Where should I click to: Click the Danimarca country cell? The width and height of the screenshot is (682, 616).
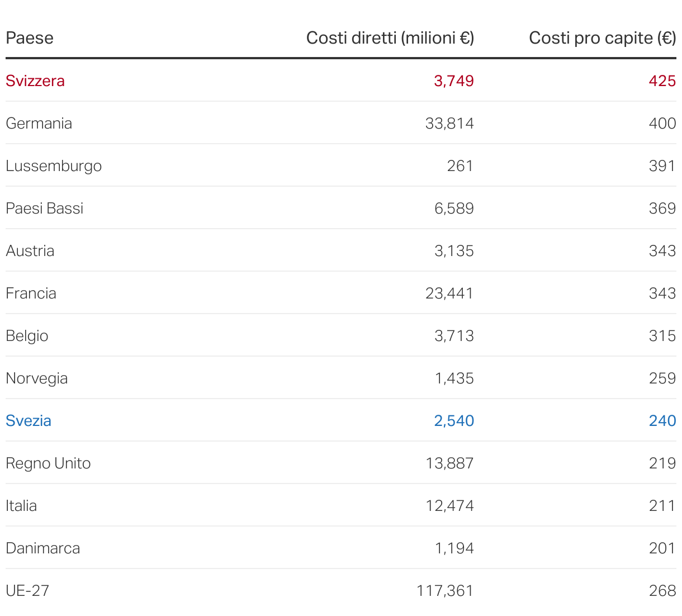pos(43,548)
